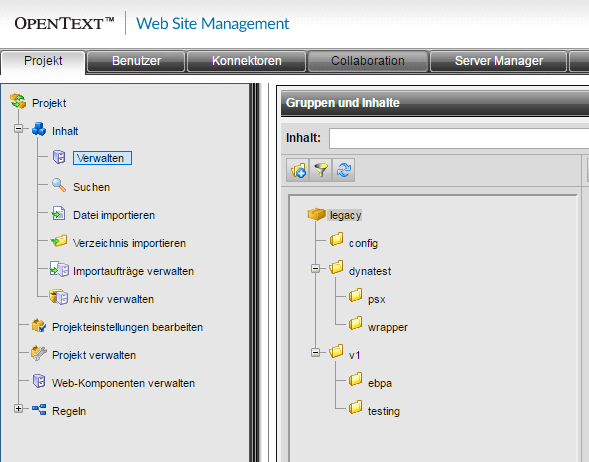Open the Server Manager tab
Image resolution: width=589 pixels, height=462 pixels.
[x=498, y=61]
